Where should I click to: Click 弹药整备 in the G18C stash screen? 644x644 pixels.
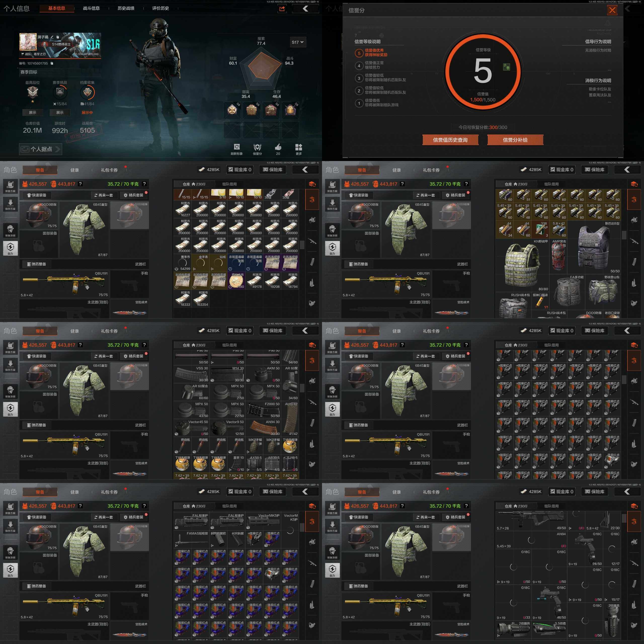pyautogui.click(x=359, y=586)
